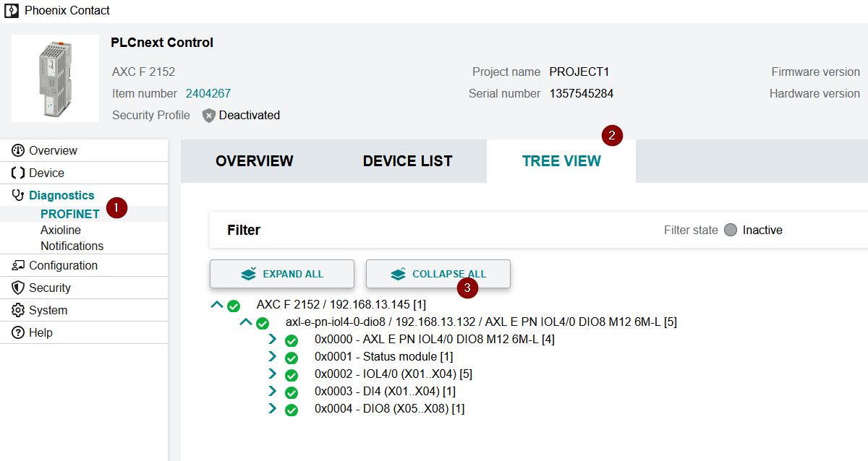Viewport: 868px width, 461px height.
Task: Expand the 0x0000 AXL E PN module
Action: pos(273,340)
